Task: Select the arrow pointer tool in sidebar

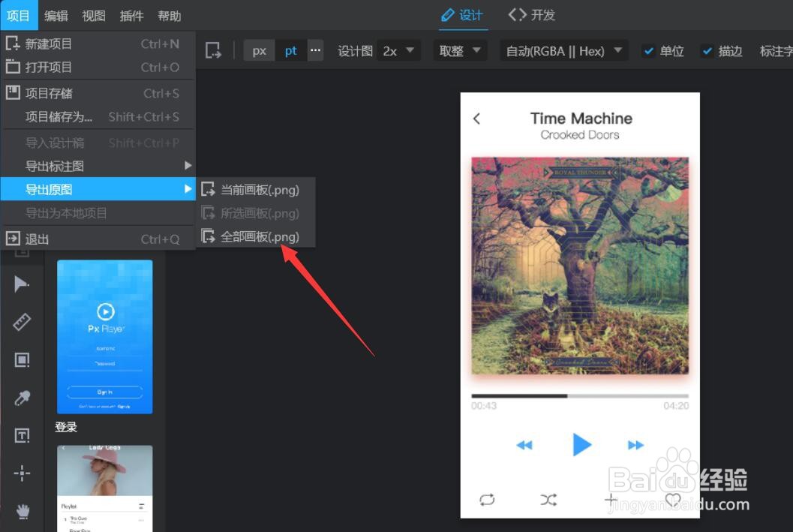Action: [22, 284]
